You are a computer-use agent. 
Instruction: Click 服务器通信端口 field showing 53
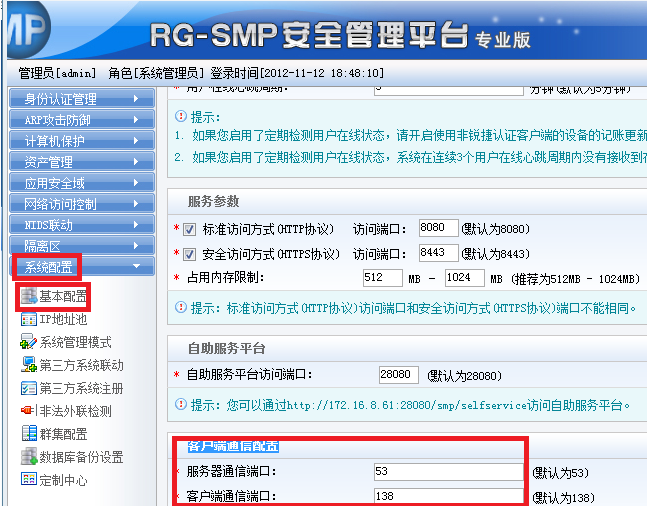click(449, 472)
